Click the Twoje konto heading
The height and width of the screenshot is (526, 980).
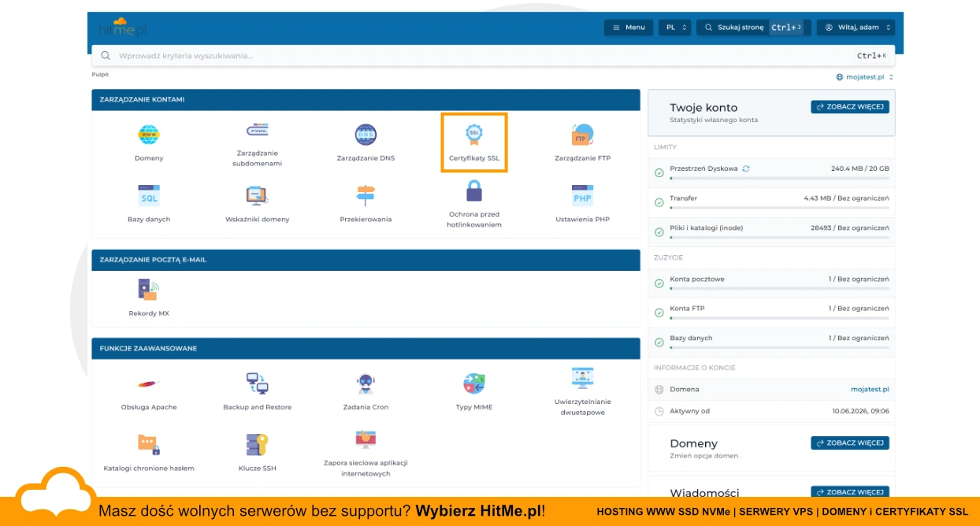coord(703,108)
